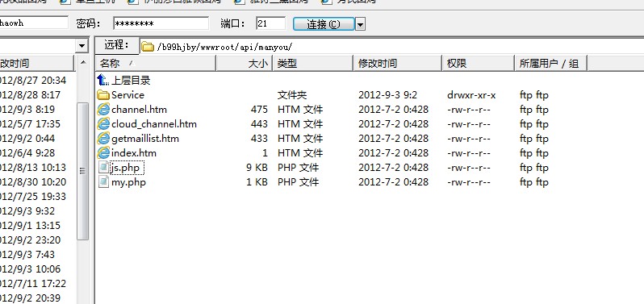Click the ftp ftp owner of my.php
The width and height of the screenshot is (644, 304).
coord(534,182)
